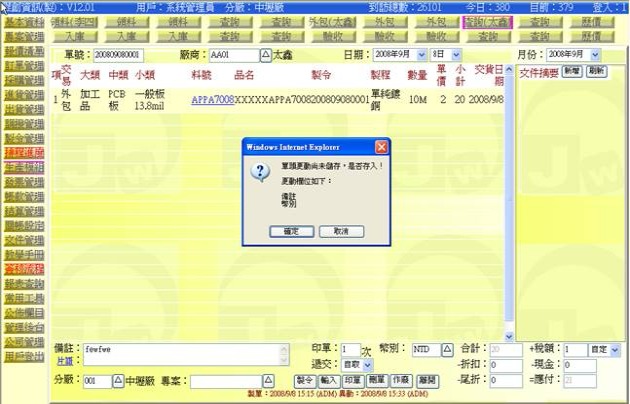Click 確定 in the Internet Explorer dialog
Viewport: 630px width, 404px height.
tap(291, 231)
